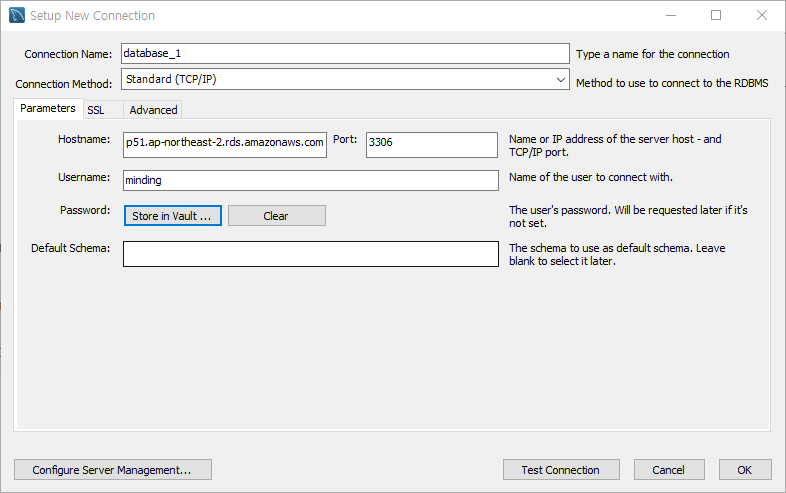Open the Advanced tab

click(x=153, y=110)
